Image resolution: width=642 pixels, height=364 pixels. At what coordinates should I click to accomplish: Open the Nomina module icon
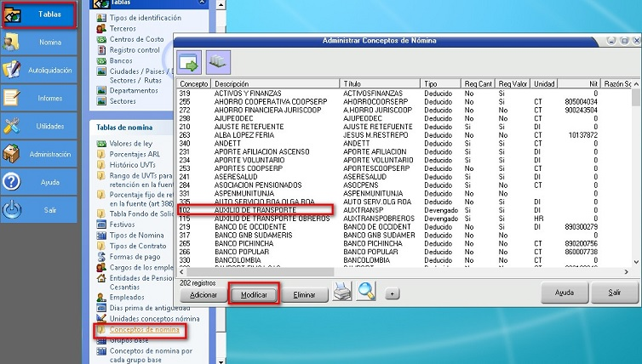(12, 42)
